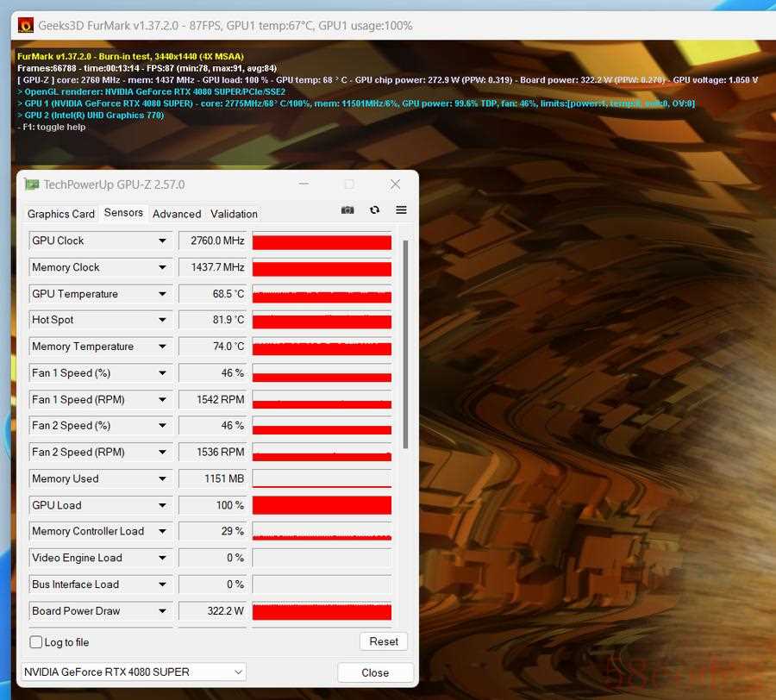
Task: Click the FurMark icon in title bar
Action: pos(26,25)
